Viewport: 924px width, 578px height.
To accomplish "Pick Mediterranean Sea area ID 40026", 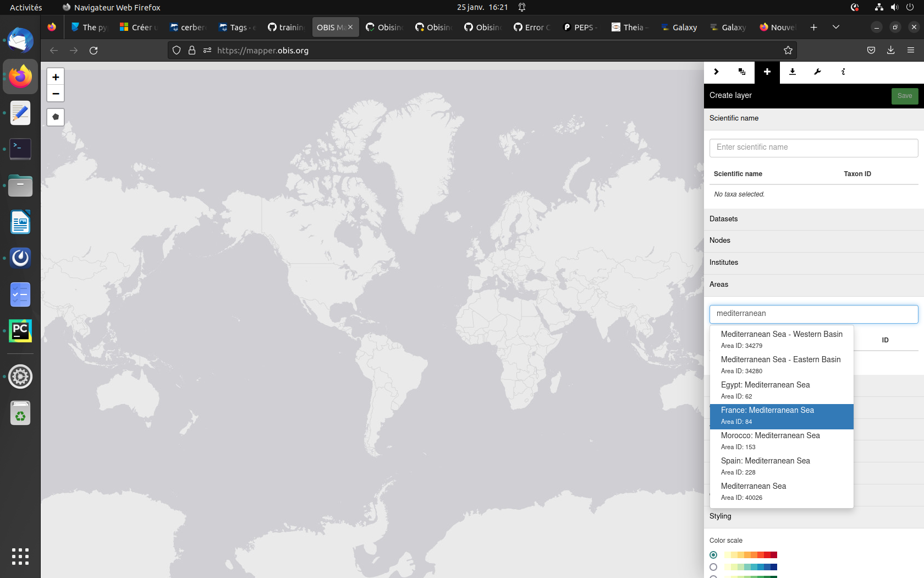I will (782, 492).
